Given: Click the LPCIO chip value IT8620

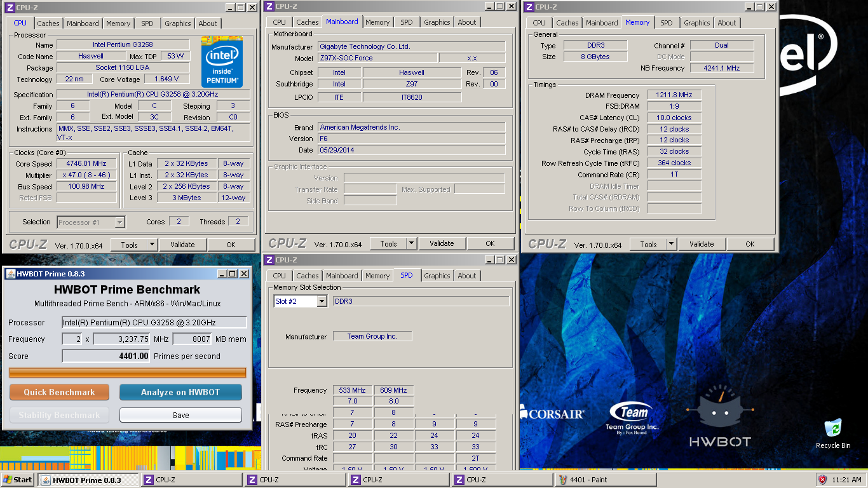Looking at the screenshot, I should click(x=412, y=97).
